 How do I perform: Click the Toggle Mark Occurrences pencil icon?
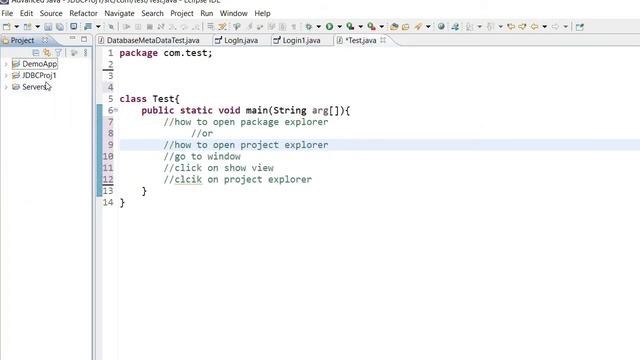[x=222, y=27]
